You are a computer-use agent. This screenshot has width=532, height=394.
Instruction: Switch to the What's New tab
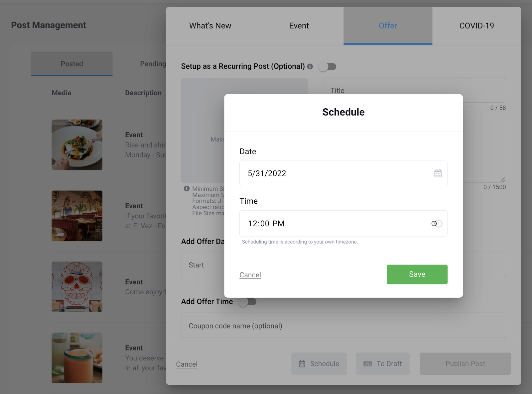click(x=210, y=26)
